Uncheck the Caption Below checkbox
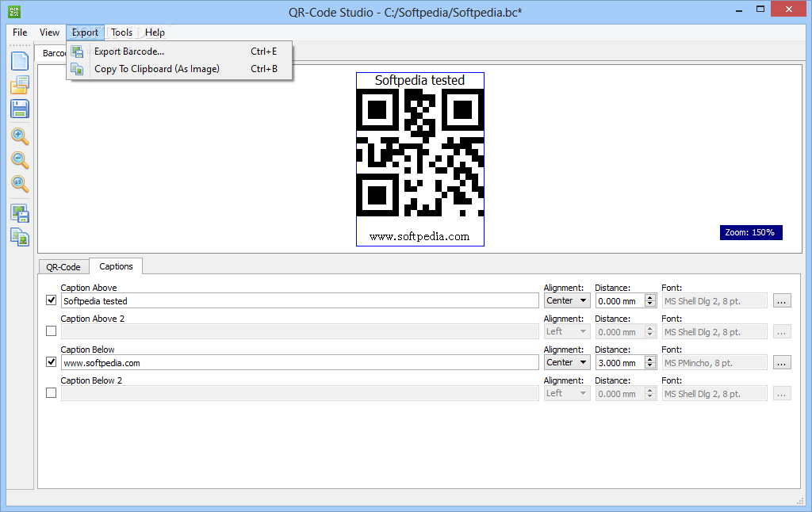Screen dimensions: 812x512 [x=52, y=362]
